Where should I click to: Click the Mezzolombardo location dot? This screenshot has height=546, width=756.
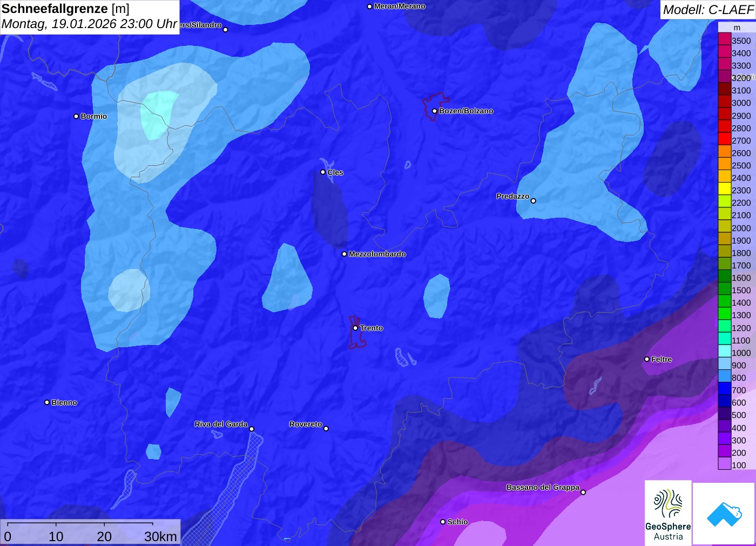point(345,254)
